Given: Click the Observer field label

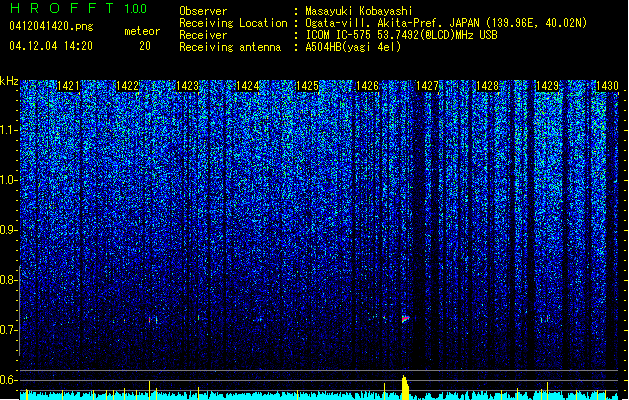Looking at the screenshot, I should (203, 11).
